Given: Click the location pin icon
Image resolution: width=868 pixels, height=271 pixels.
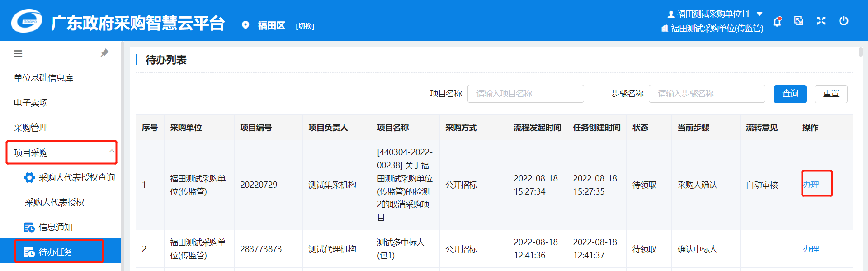Looking at the screenshot, I should coord(245,25).
